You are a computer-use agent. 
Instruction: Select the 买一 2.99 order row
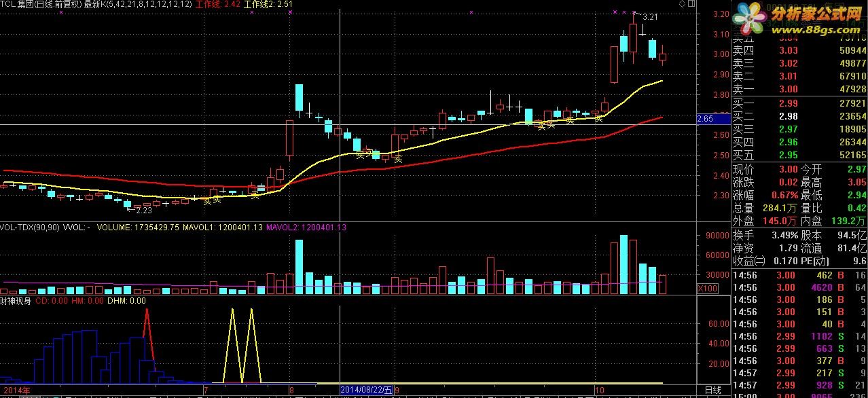[799, 103]
